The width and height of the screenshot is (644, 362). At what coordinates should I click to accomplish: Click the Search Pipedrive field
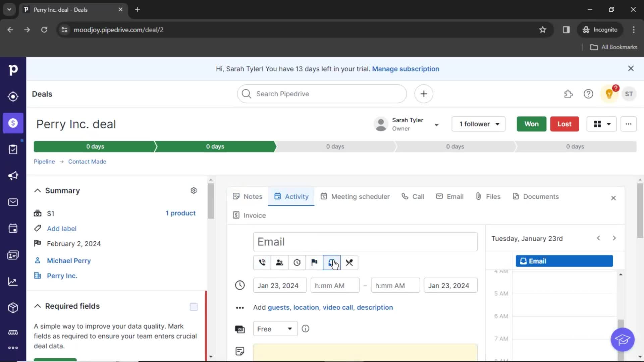tap(322, 94)
